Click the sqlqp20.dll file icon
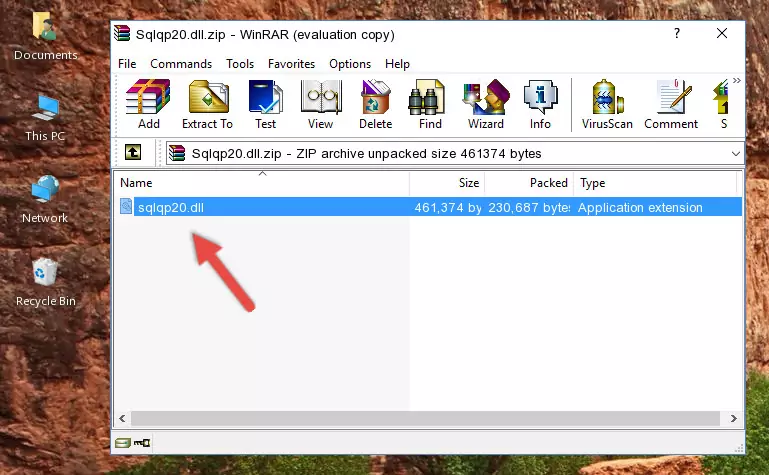This screenshot has height=475, width=769. pyautogui.click(x=126, y=206)
